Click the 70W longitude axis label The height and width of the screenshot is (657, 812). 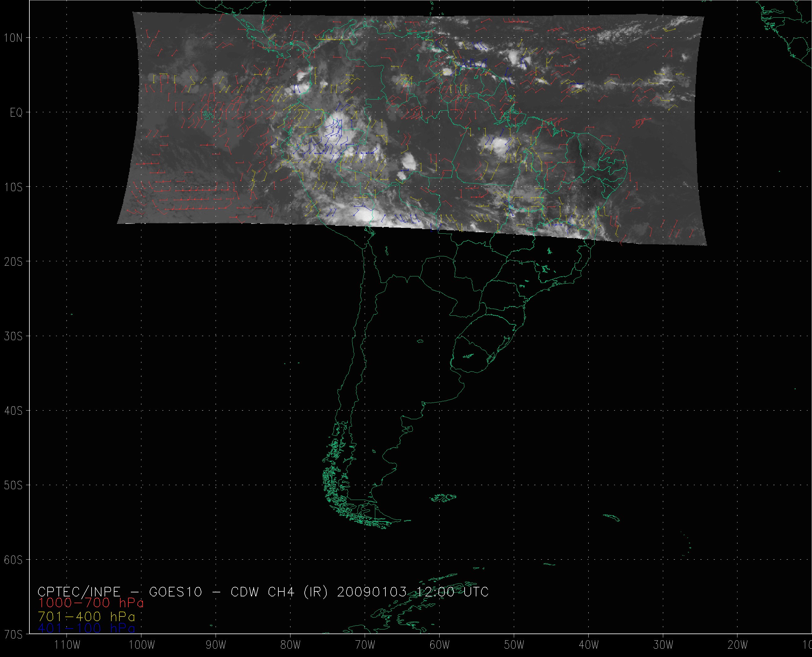click(x=365, y=645)
